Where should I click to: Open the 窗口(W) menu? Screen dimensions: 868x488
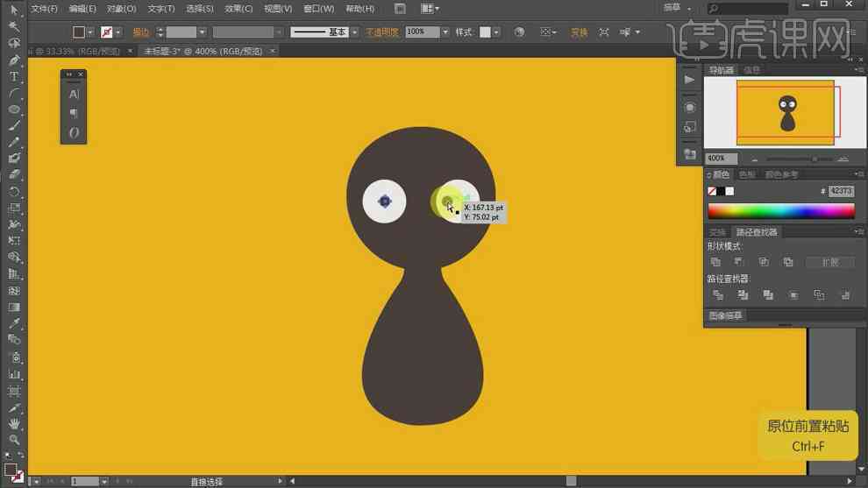(319, 9)
